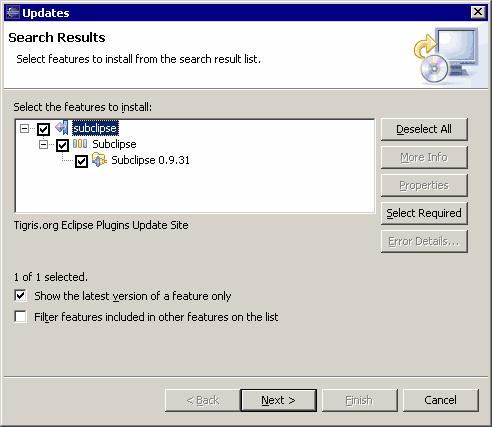492x427 pixels.
Task: Click the Select Required button
Action: click(x=424, y=213)
